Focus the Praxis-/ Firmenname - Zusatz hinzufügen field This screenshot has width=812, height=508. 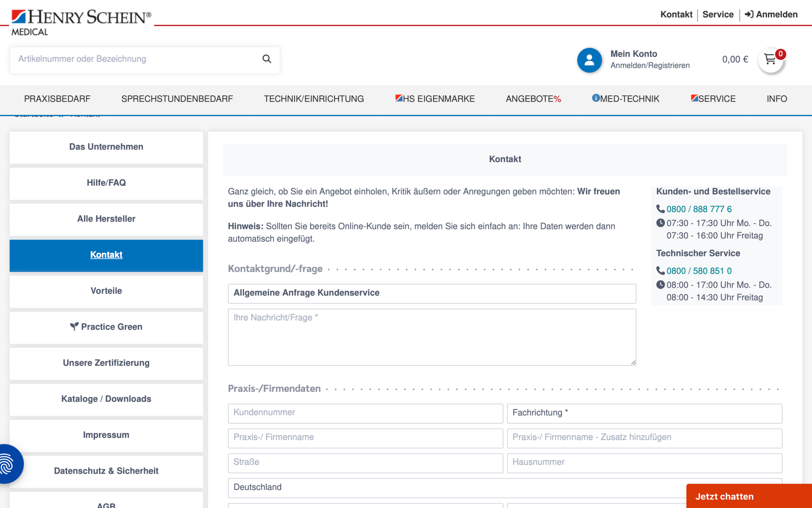(644, 438)
